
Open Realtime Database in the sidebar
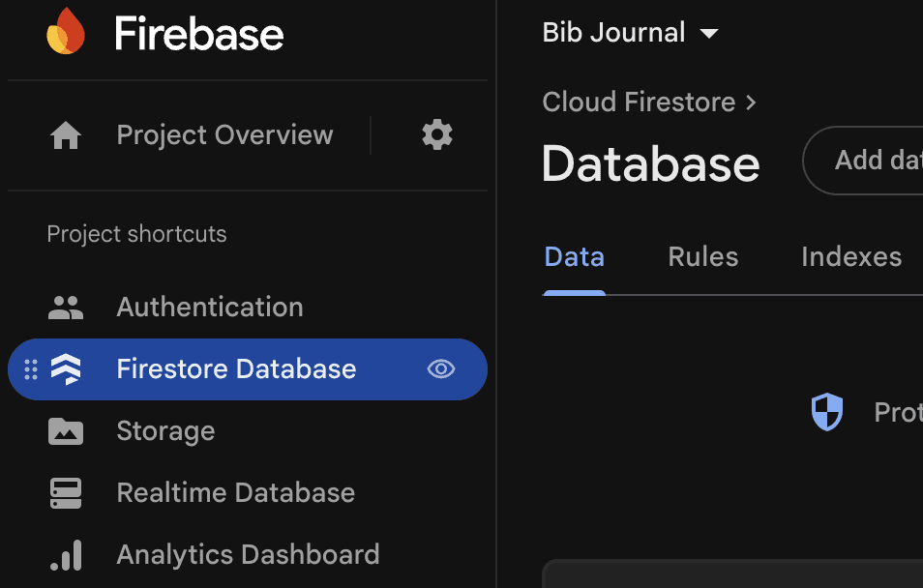point(235,492)
